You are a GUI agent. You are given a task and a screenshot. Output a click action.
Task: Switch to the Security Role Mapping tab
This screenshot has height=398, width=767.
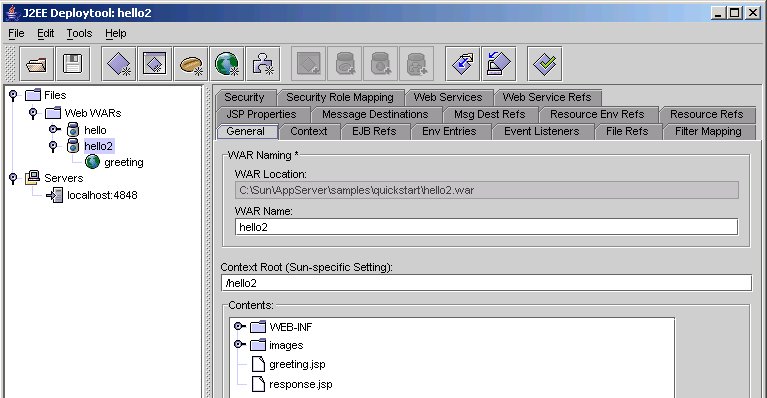340,97
